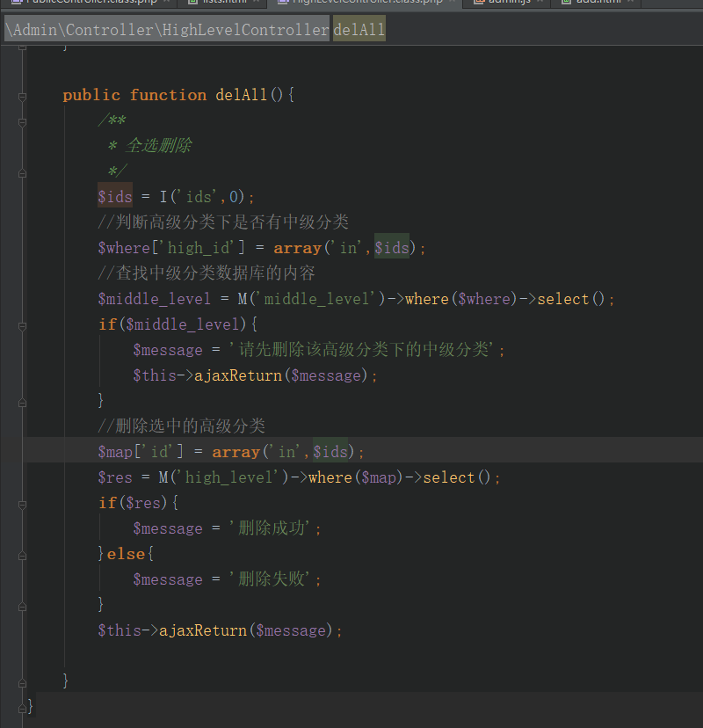Click the 'array' keyword on the $map line
The height and width of the screenshot is (728, 703).
click(x=236, y=452)
